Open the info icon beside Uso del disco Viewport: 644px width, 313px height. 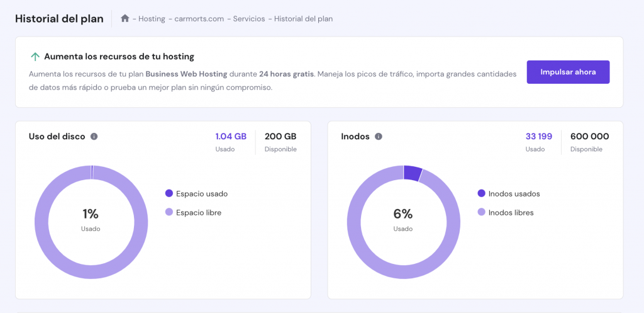point(94,136)
